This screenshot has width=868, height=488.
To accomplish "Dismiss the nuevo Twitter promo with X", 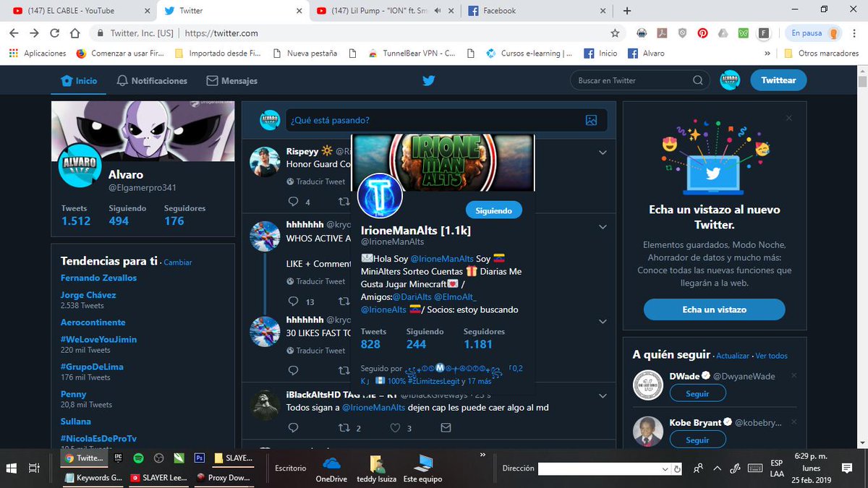I will pyautogui.click(x=788, y=118).
